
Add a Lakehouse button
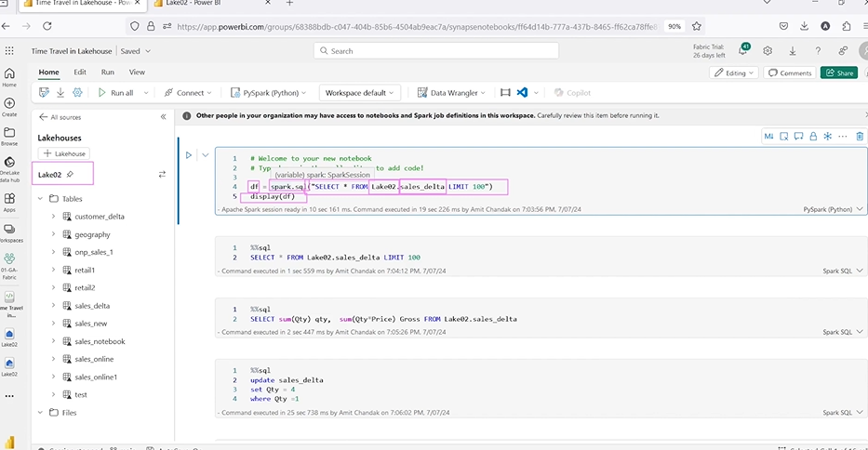(x=64, y=153)
